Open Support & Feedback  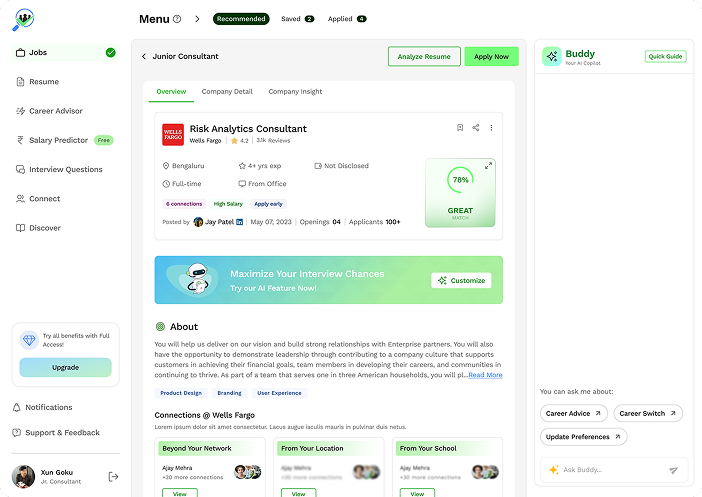pyautogui.click(x=56, y=433)
